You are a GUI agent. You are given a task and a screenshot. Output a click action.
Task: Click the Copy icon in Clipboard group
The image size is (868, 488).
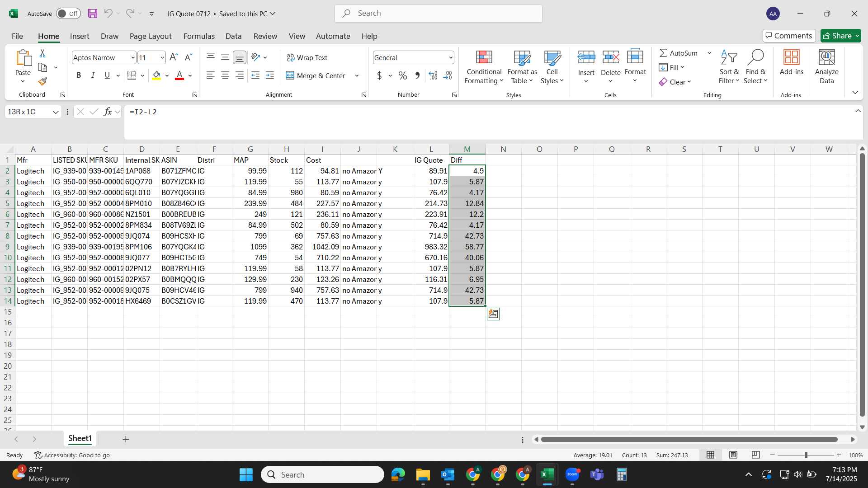pyautogui.click(x=42, y=67)
